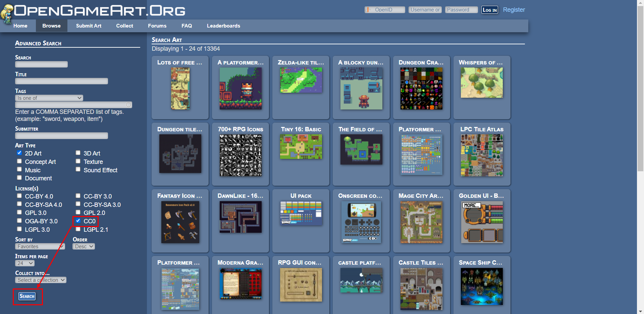Go to the Forums menu item
This screenshot has width=644, height=314.
[157, 26]
